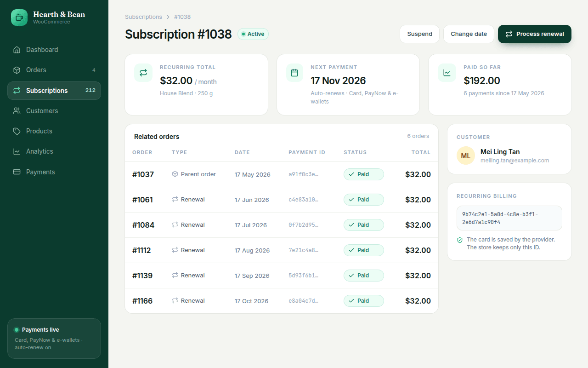Open Products in the sidebar

[54, 131]
